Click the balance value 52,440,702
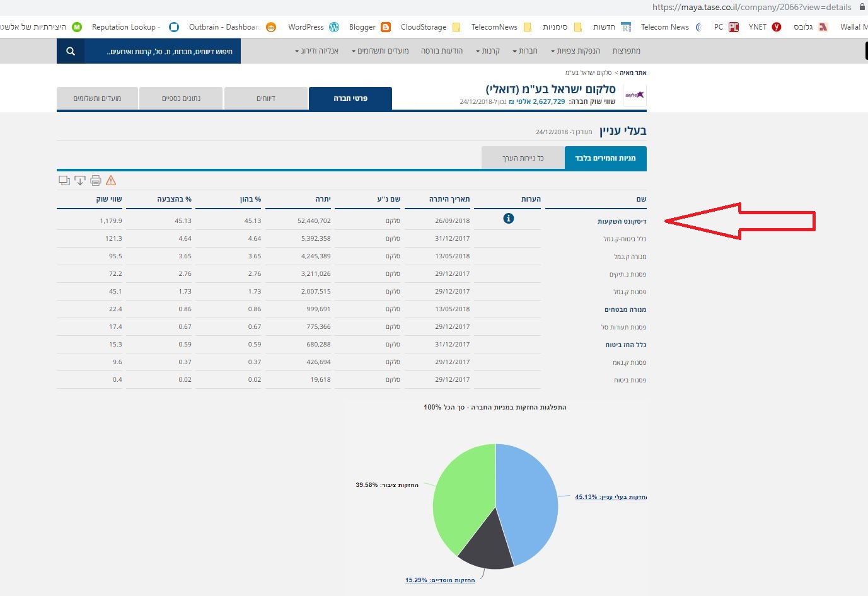The width and height of the screenshot is (868, 596). pos(314,221)
